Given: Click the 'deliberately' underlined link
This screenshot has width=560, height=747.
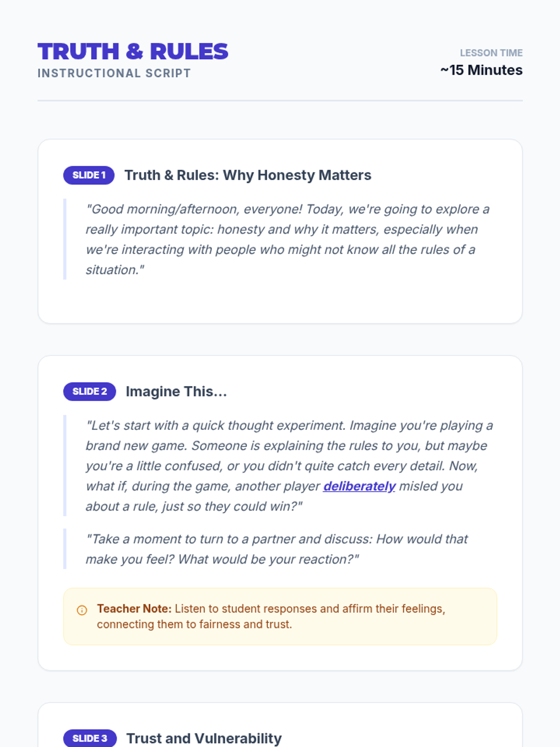Looking at the screenshot, I should pos(359,486).
